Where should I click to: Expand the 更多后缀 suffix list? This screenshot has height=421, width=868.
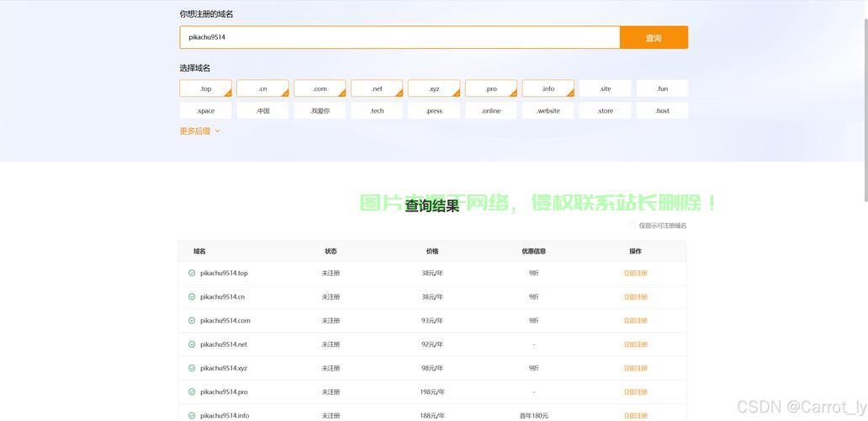(x=200, y=131)
